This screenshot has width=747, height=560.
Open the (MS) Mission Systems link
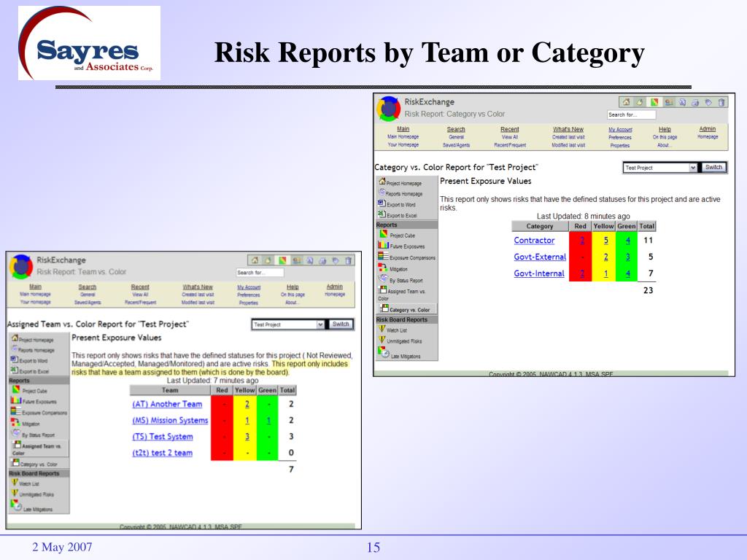(x=170, y=420)
